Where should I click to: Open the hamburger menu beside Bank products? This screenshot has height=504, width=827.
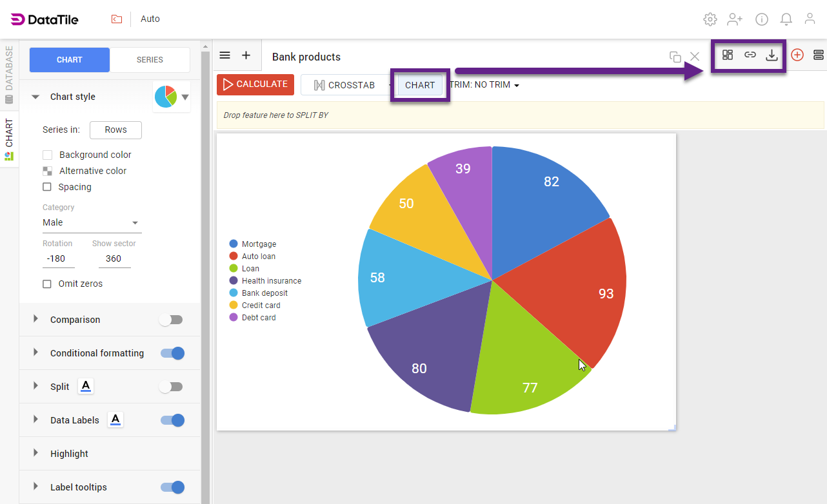click(x=224, y=55)
